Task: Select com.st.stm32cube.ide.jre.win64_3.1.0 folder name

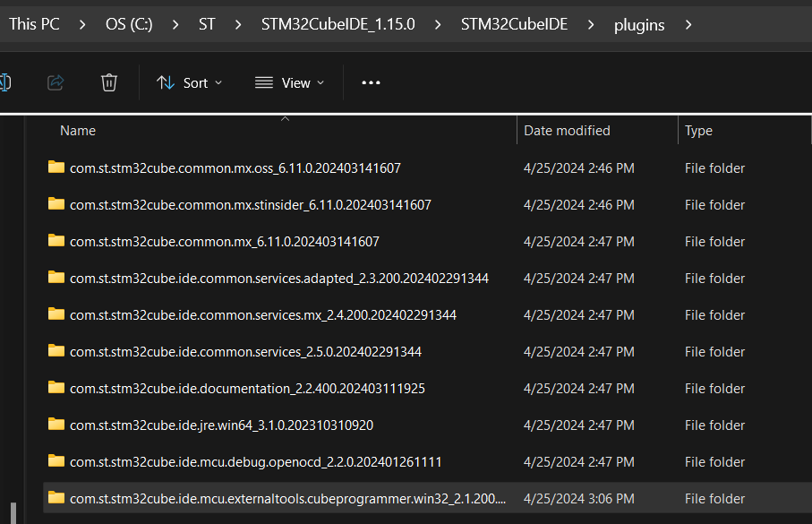Action: [221, 425]
